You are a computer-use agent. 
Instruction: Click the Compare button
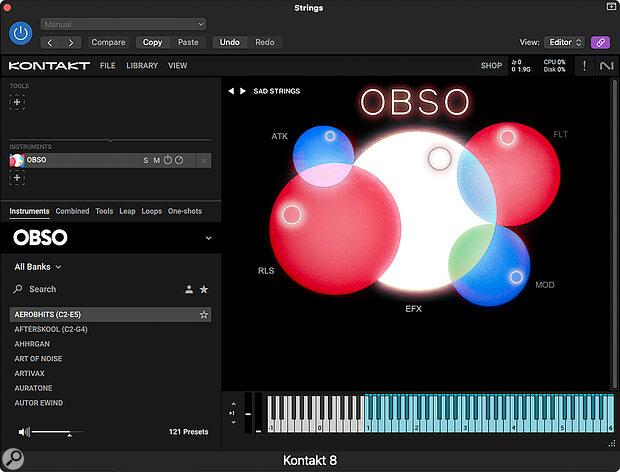click(109, 43)
